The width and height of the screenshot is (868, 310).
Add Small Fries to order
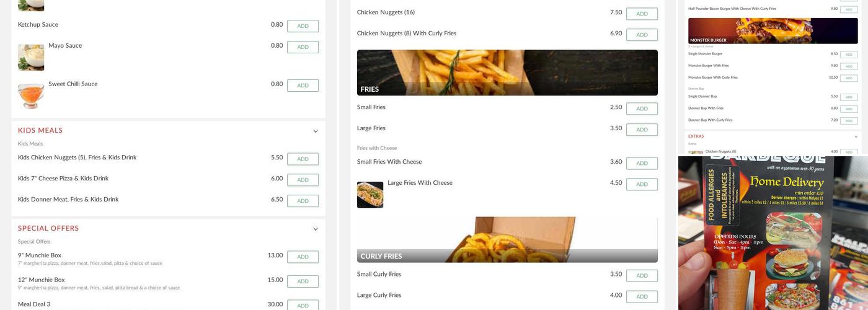[x=642, y=108]
